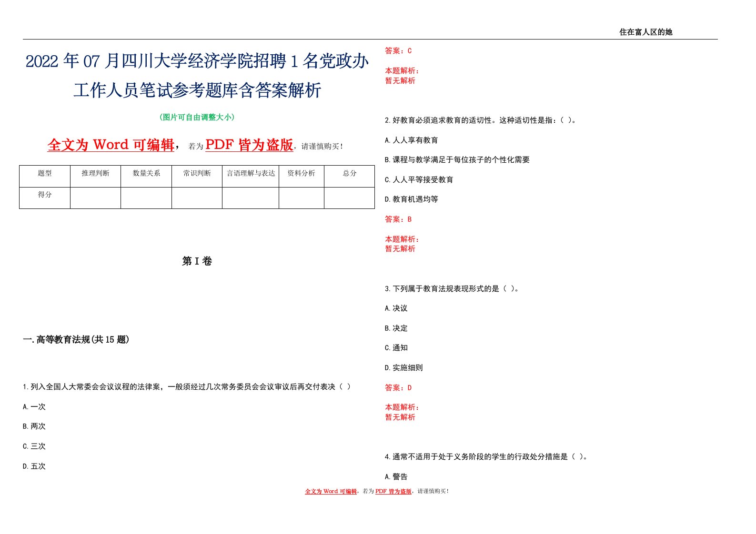Select option C.三次
The image size is (756, 534).
point(34,446)
